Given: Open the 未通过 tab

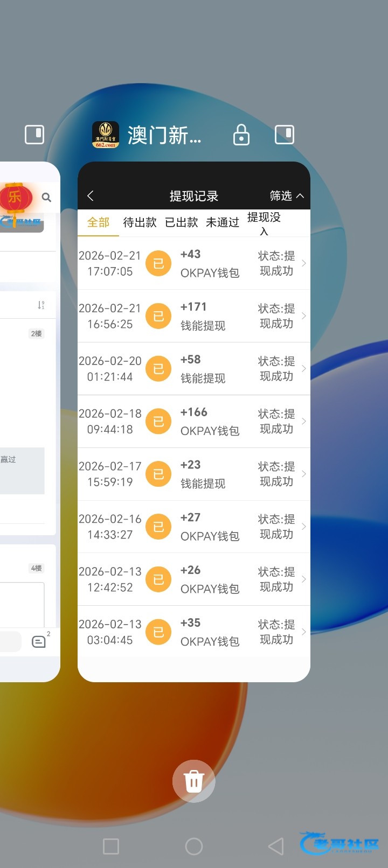Looking at the screenshot, I should point(222,222).
